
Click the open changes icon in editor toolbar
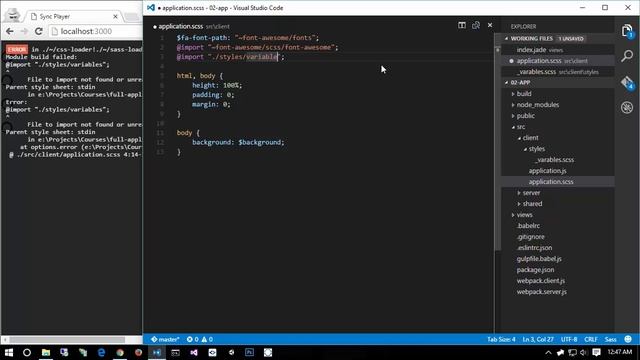476,25
